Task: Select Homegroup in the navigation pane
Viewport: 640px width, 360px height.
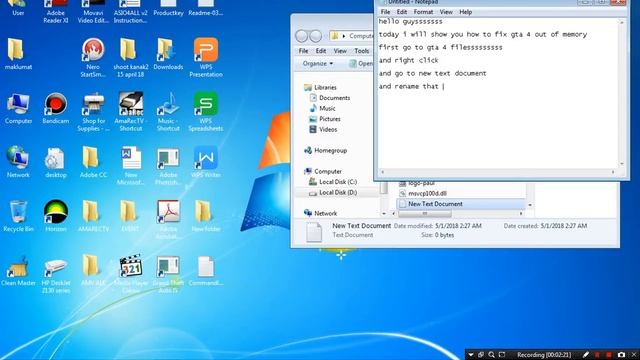Action: (325, 151)
